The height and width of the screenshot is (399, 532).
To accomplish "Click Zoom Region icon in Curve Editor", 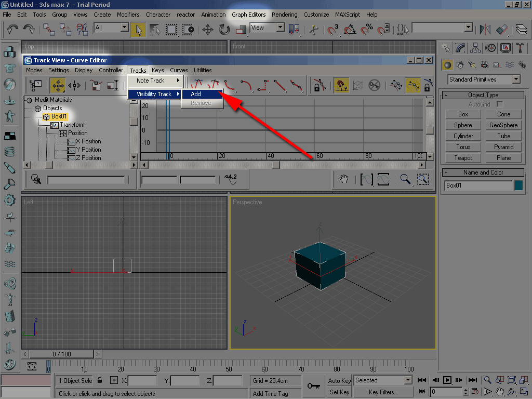I will [x=423, y=179].
